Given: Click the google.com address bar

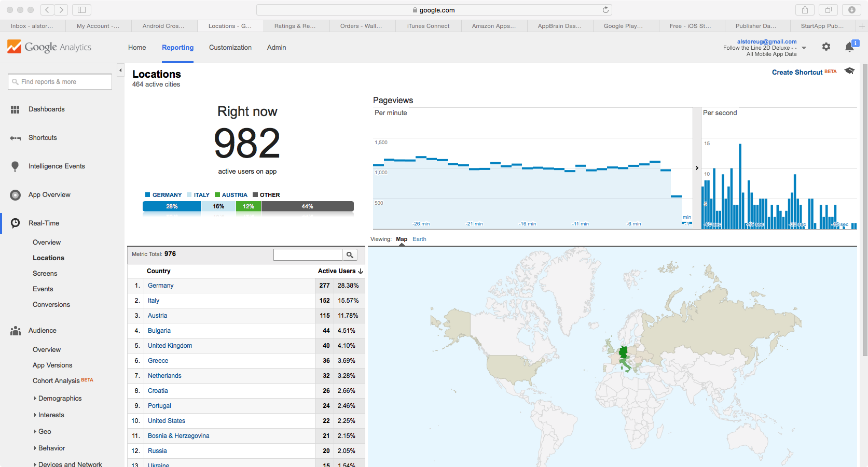Looking at the screenshot, I should (434, 10).
